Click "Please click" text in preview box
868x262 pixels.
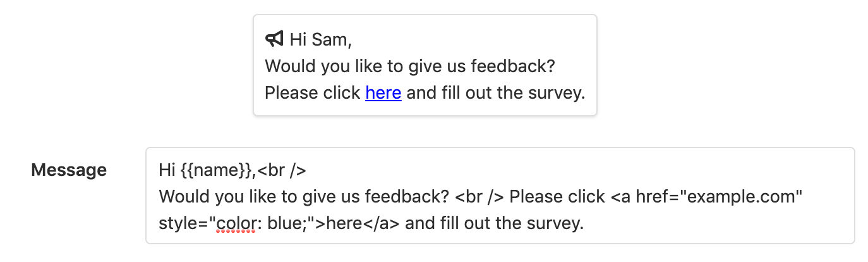point(313,93)
